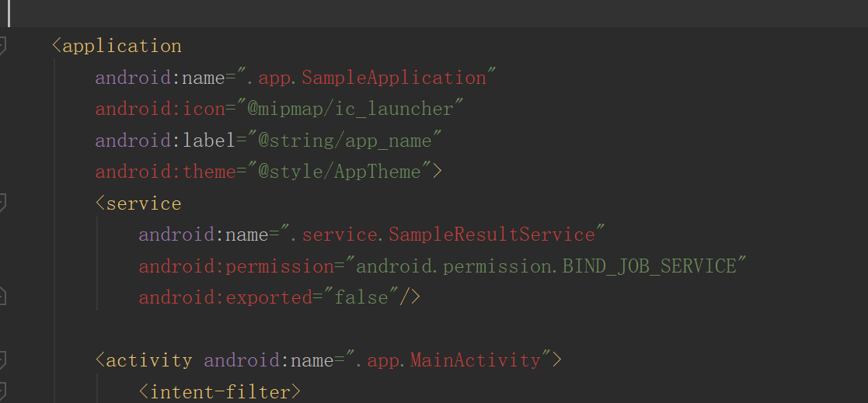
Task: Click the "android:theme" attribute name
Action: [x=166, y=172]
